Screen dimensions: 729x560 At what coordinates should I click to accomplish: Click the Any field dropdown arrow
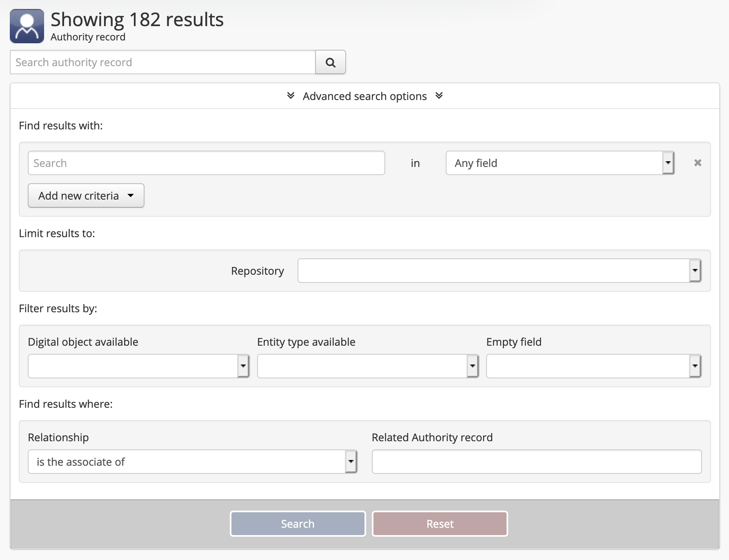click(668, 163)
